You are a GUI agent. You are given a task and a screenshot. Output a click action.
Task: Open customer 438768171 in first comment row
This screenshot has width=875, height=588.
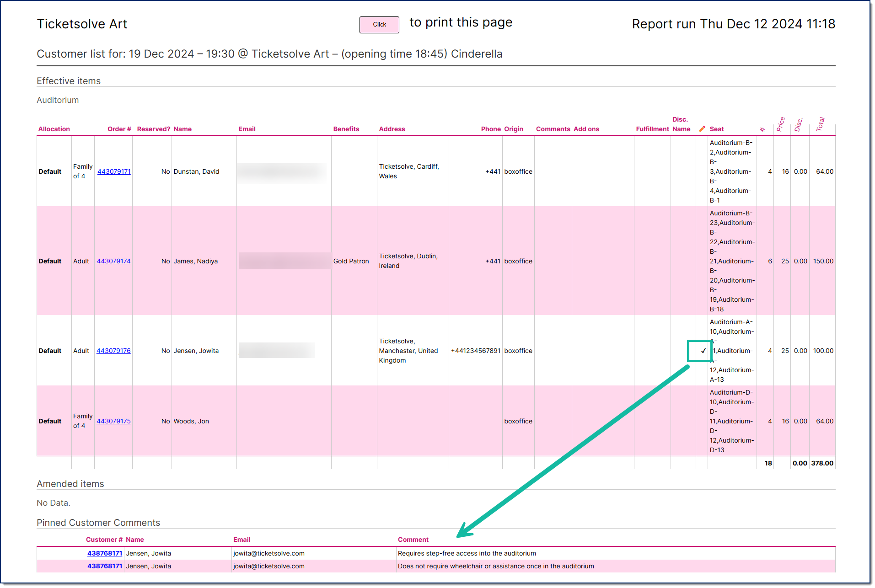105,553
